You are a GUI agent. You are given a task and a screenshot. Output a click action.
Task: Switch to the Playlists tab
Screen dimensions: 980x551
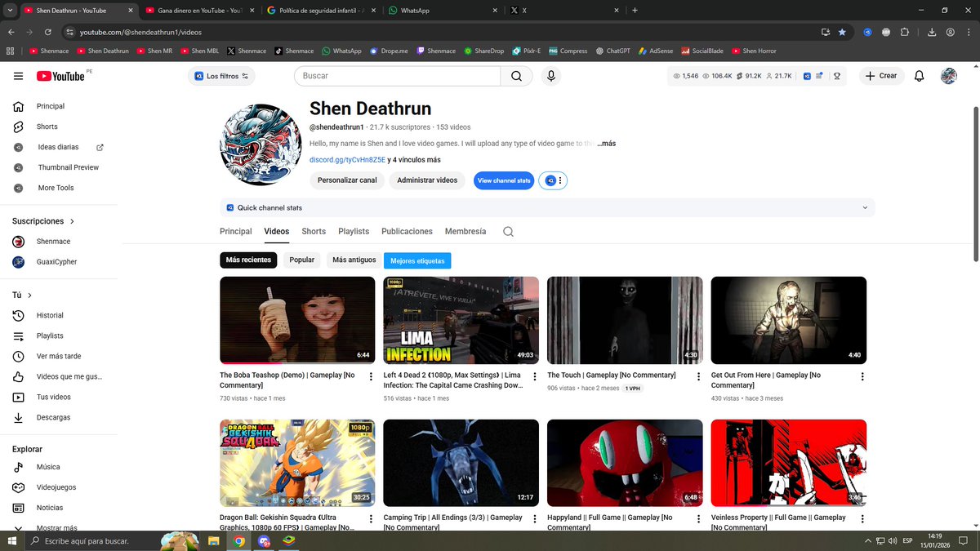click(353, 231)
